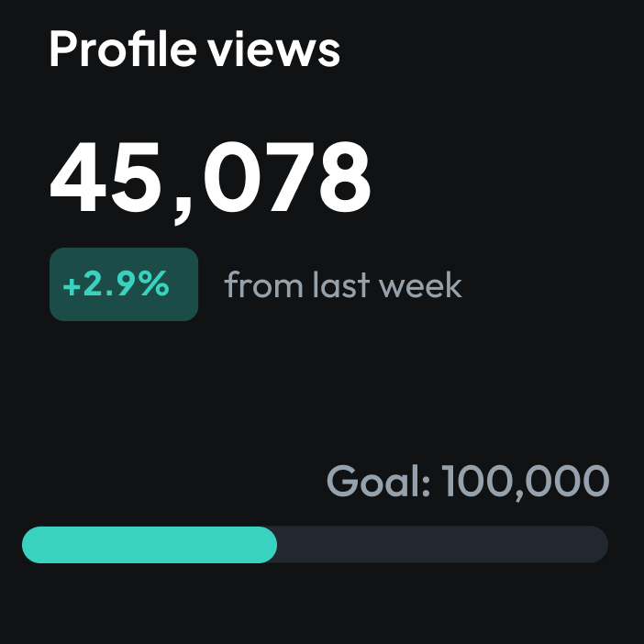Click the rounded right end of progress track

click(599, 544)
